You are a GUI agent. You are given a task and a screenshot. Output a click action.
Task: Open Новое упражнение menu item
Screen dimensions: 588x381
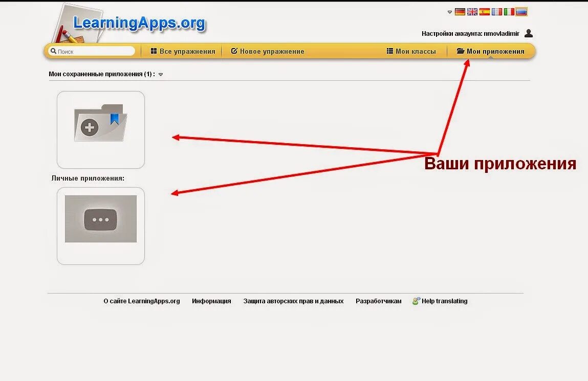click(x=267, y=51)
